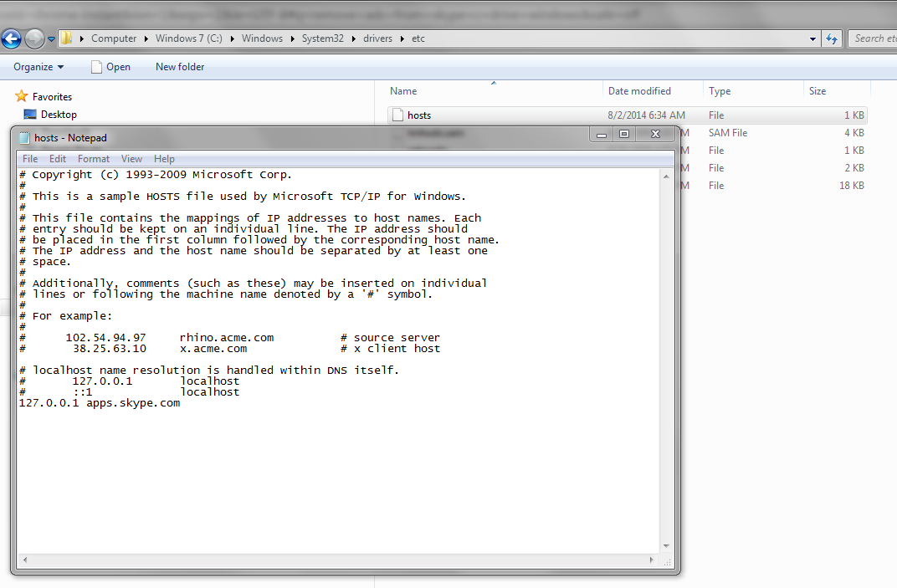897x588 pixels.
Task: Expand arrow after drivers breadcrumb
Action: point(402,38)
